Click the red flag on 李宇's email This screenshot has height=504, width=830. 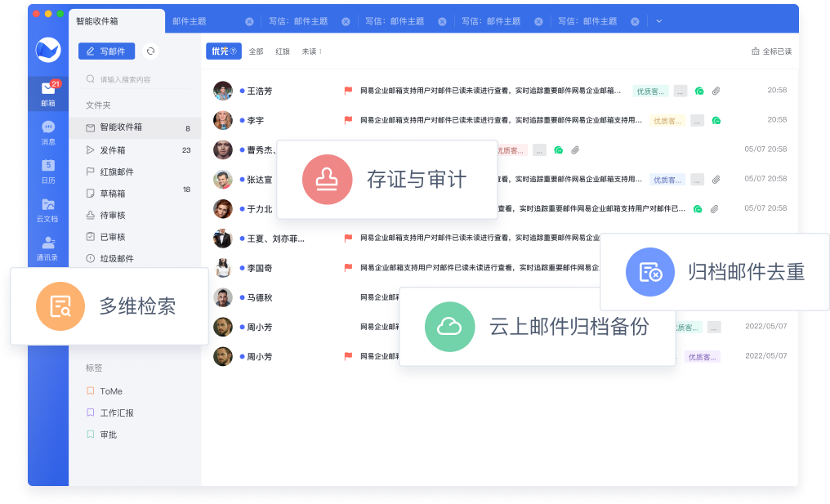point(348,120)
